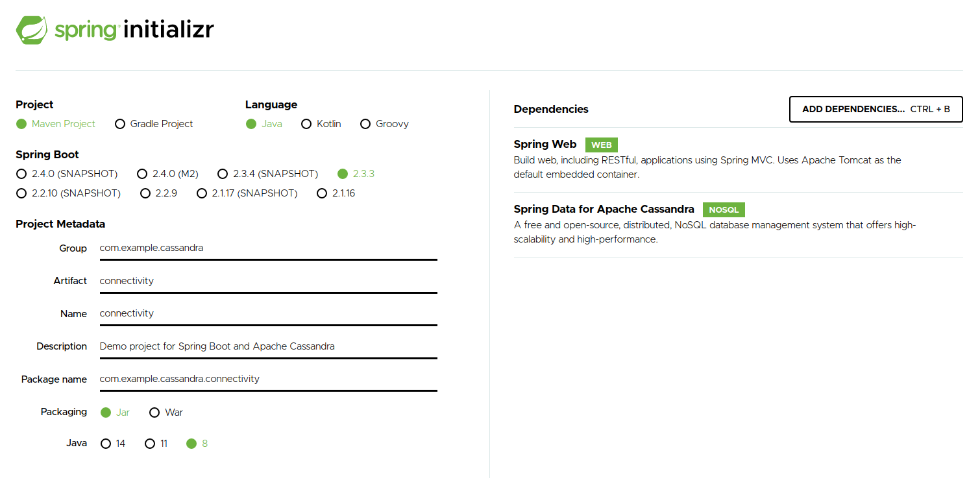Click the Spring Web dependency title

(x=545, y=144)
